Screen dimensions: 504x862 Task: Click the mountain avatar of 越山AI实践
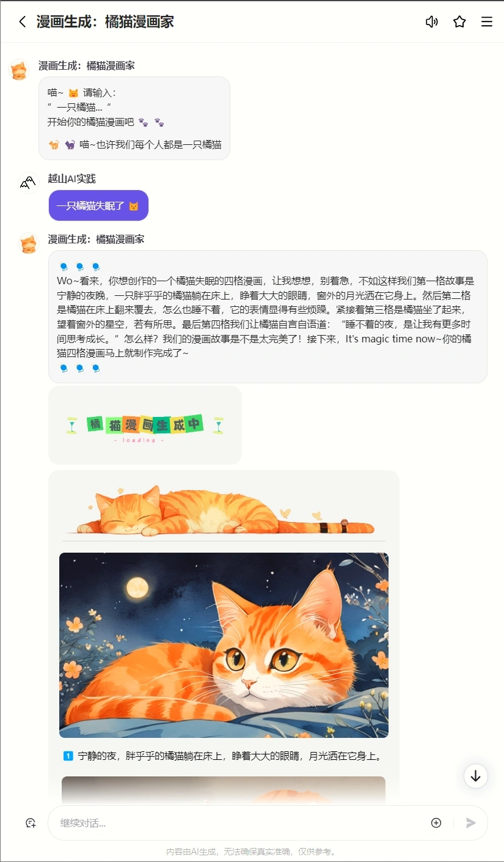[29, 183]
